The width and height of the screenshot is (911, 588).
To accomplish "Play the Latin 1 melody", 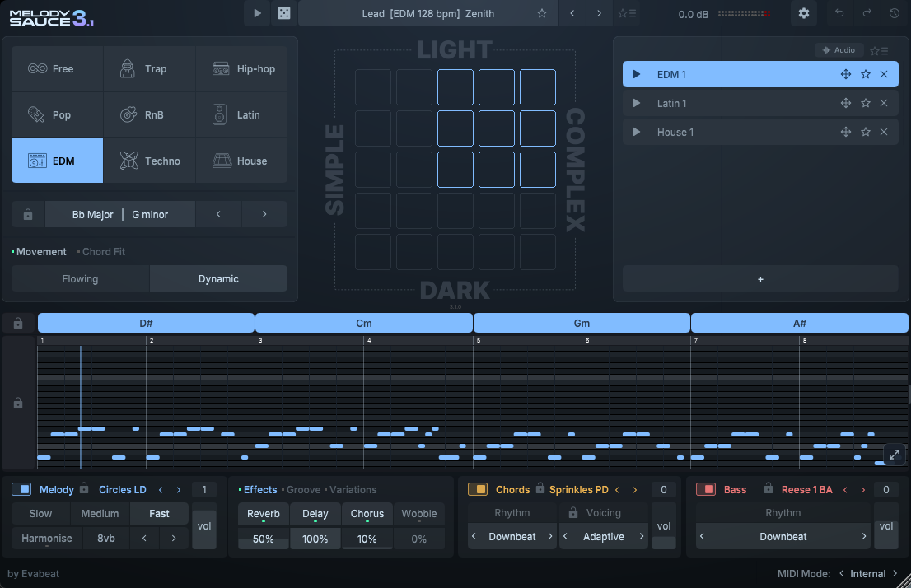I will [637, 104].
